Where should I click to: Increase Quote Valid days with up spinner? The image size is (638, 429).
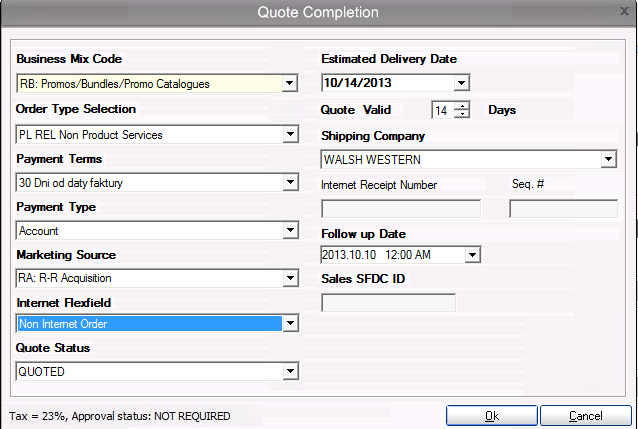click(461, 106)
